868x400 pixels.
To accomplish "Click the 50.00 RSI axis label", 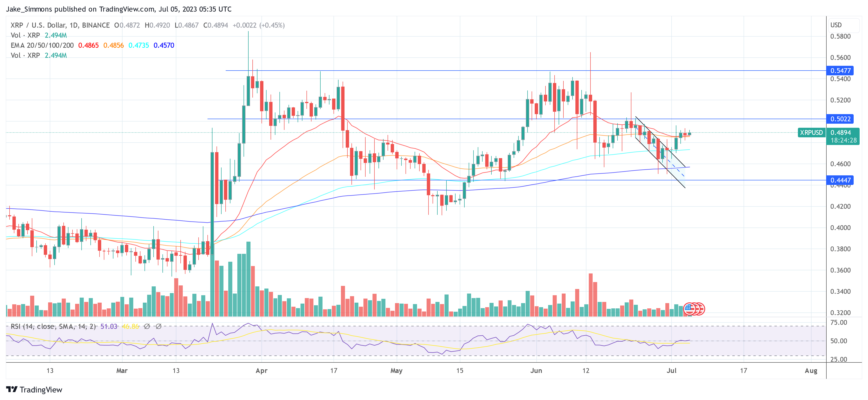I will [839, 341].
